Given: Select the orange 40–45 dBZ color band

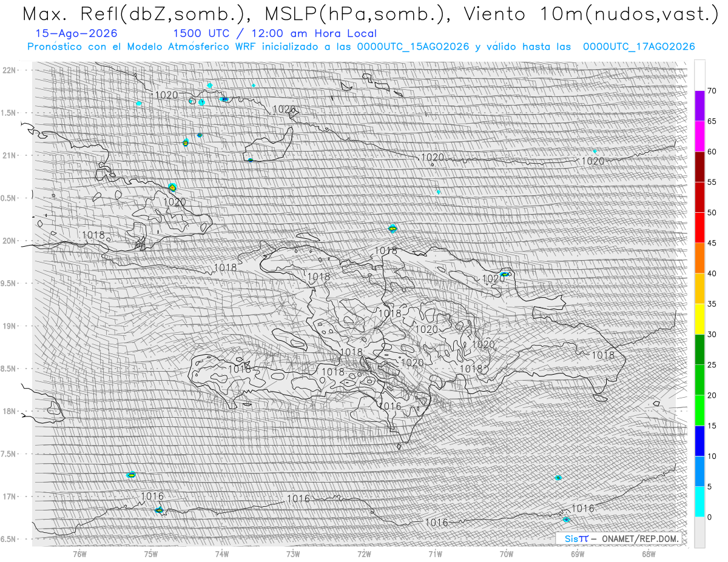Looking at the screenshot, I should coord(699,258).
